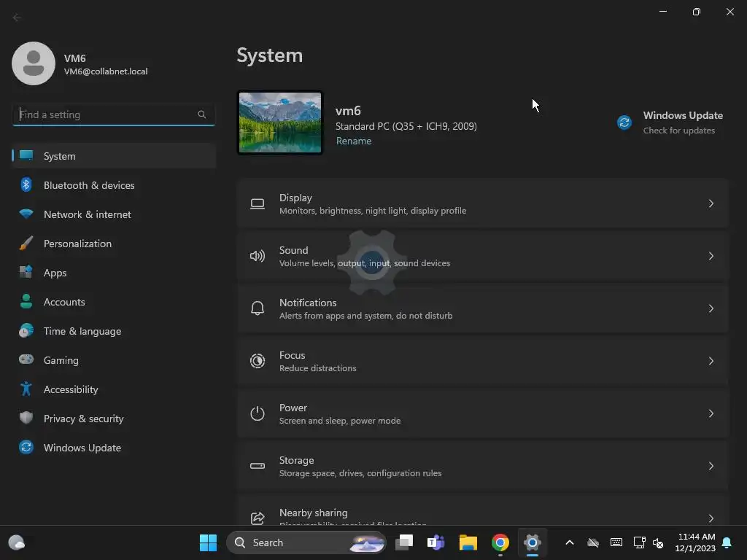Screen dimensions: 747x560
Task: Open Task View from the taskbar
Action: tap(404, 542)
